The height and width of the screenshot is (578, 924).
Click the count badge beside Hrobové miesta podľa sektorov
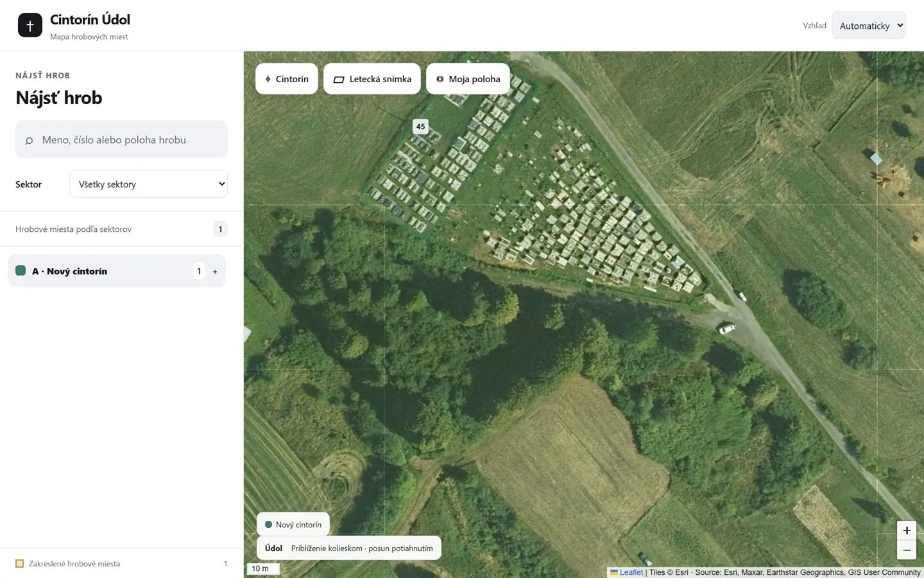pos(220,229)
